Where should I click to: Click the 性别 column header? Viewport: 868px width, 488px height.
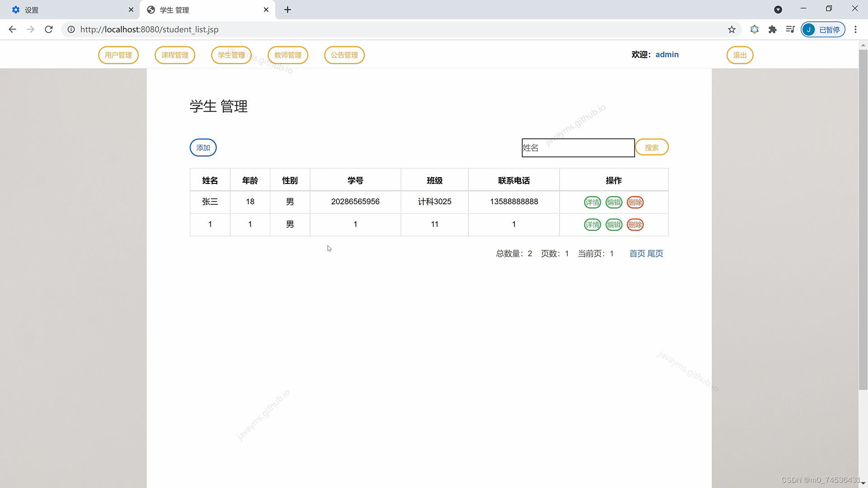pos(290,180)
